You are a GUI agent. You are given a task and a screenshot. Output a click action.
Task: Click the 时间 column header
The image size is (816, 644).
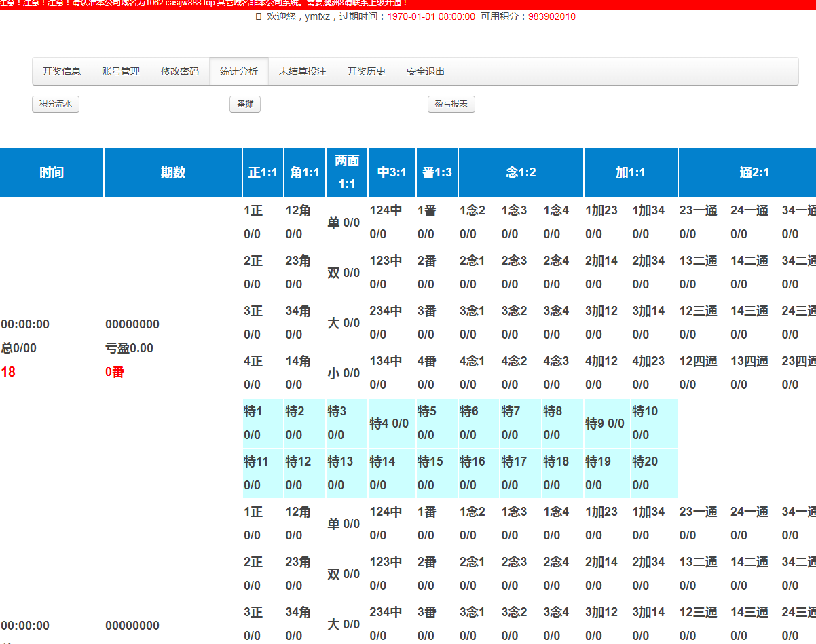click(52, 172)
